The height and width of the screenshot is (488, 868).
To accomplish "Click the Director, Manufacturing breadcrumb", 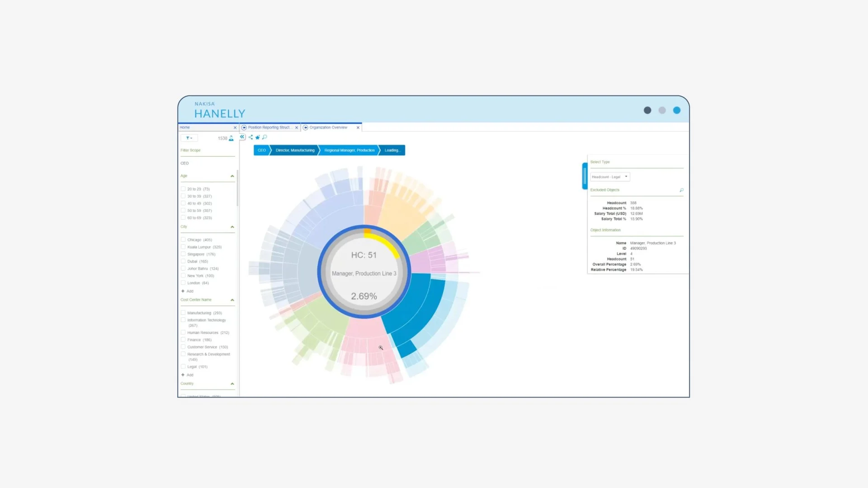I will click(x=295, y=150).
